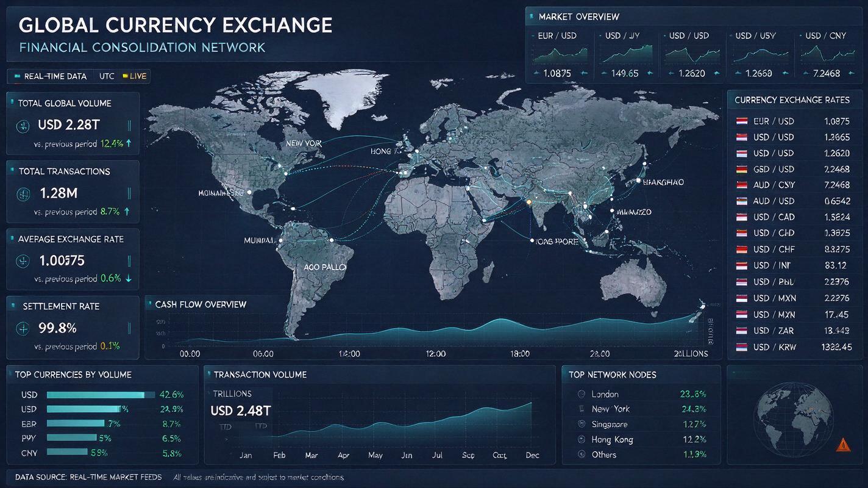Select the flag in the USD / KRW row
868x488 pixels.
[742, 347]
